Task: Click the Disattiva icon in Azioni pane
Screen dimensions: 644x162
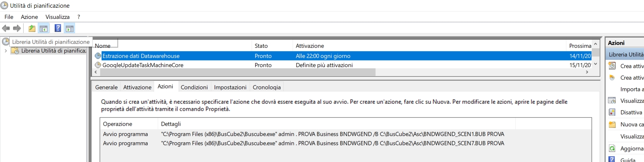Action: coord(612,112)
